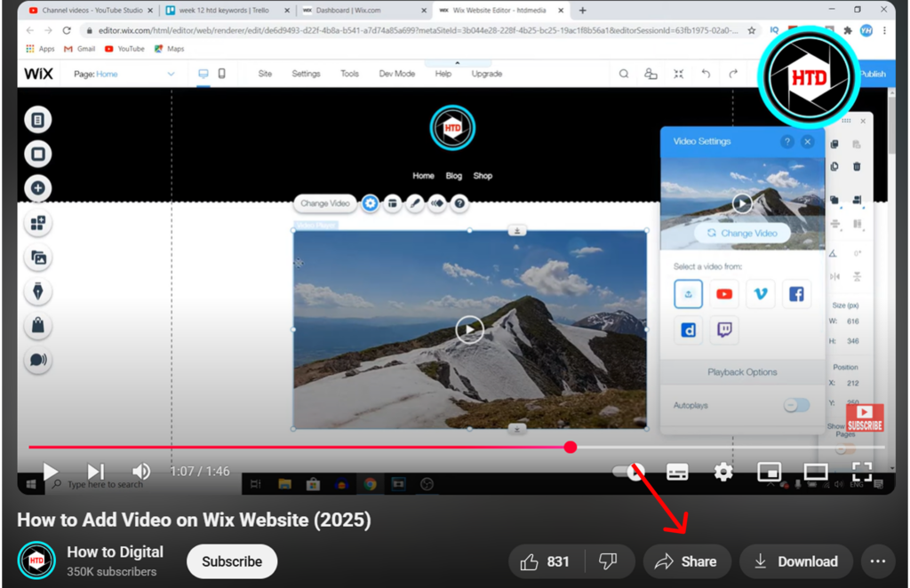Enter fullscreen mode
This screenshot has width=910, height=588.
click(x=862, y=472)
